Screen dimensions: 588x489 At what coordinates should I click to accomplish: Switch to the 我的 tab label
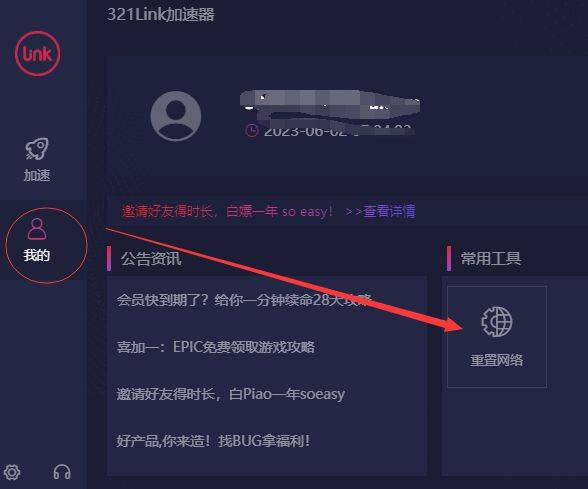point(37,255)
